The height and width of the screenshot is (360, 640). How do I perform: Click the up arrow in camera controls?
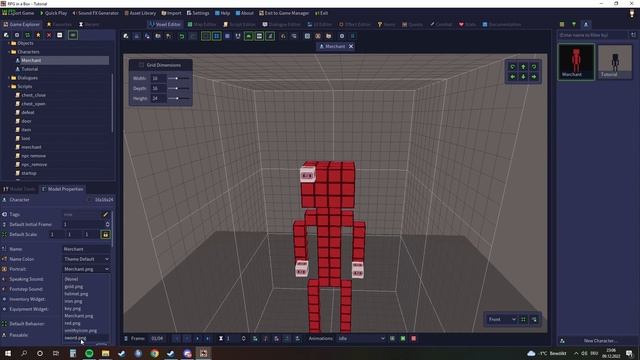coord(523,67)
